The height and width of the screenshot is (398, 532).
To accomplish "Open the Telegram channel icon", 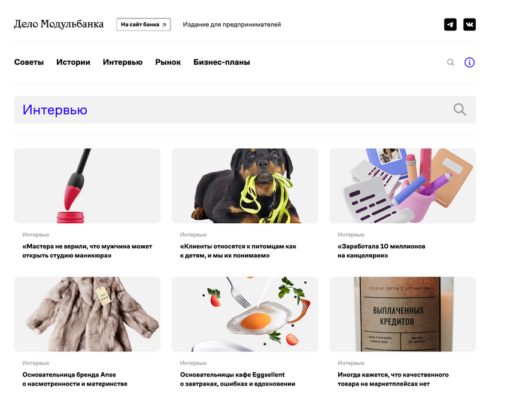I will (450, 25).
